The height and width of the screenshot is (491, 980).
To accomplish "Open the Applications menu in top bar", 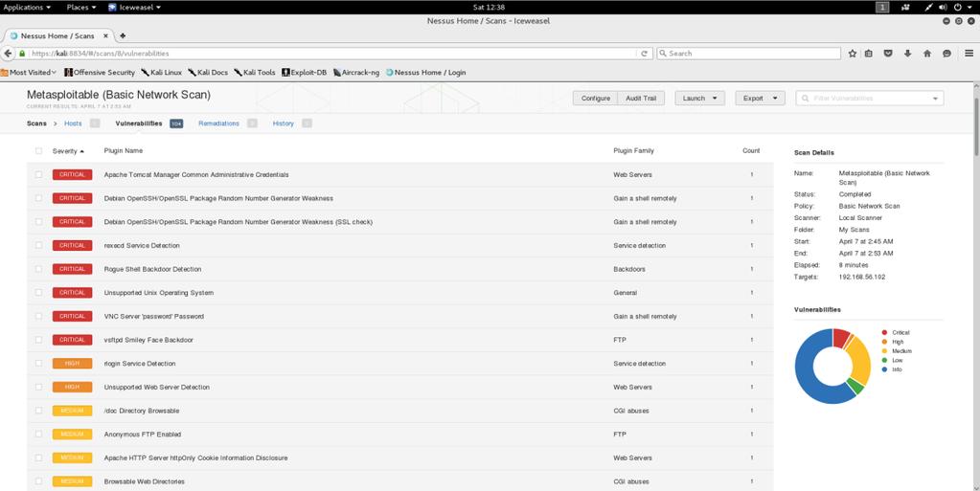I will click(x=27, y=8).
